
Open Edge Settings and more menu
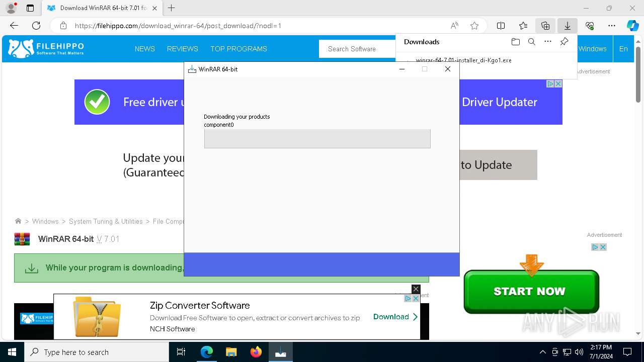[612, 26]
